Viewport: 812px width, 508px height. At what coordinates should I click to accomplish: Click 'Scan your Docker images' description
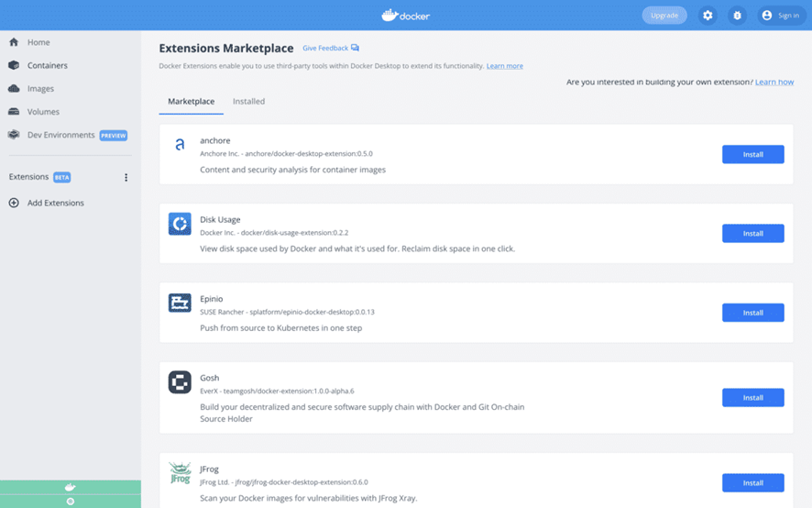[308, 498]
